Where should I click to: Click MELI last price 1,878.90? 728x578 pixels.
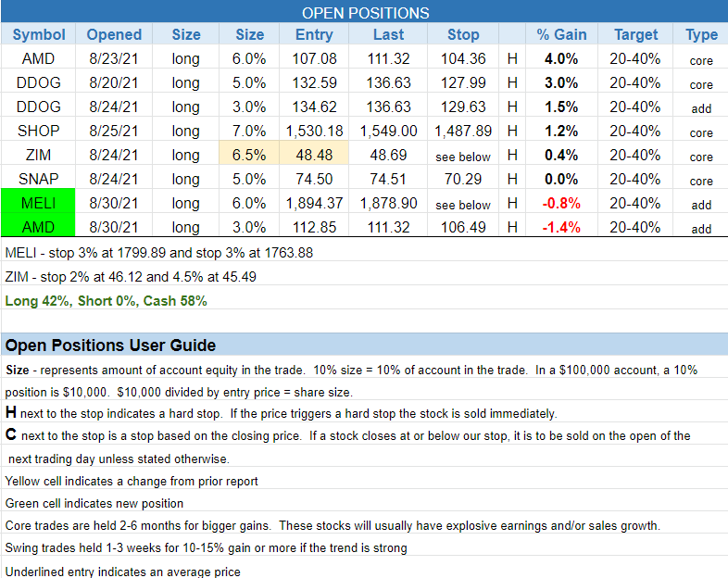(x=389, y=203)
